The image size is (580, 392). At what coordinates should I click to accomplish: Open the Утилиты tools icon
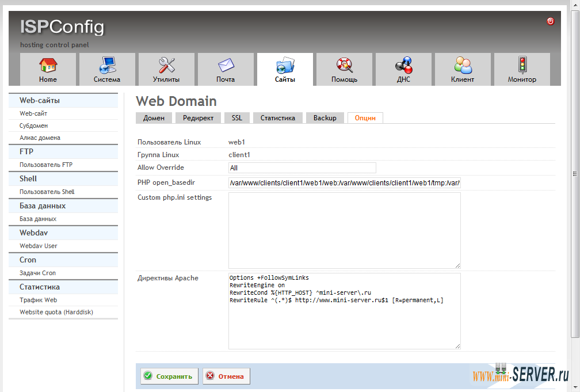(166, 65)
